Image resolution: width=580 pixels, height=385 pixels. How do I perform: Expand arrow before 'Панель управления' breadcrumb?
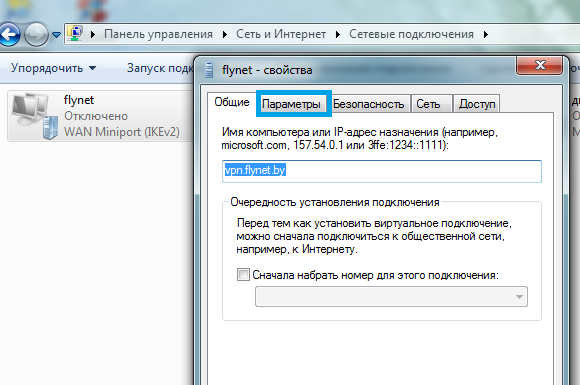click(93, 34)
